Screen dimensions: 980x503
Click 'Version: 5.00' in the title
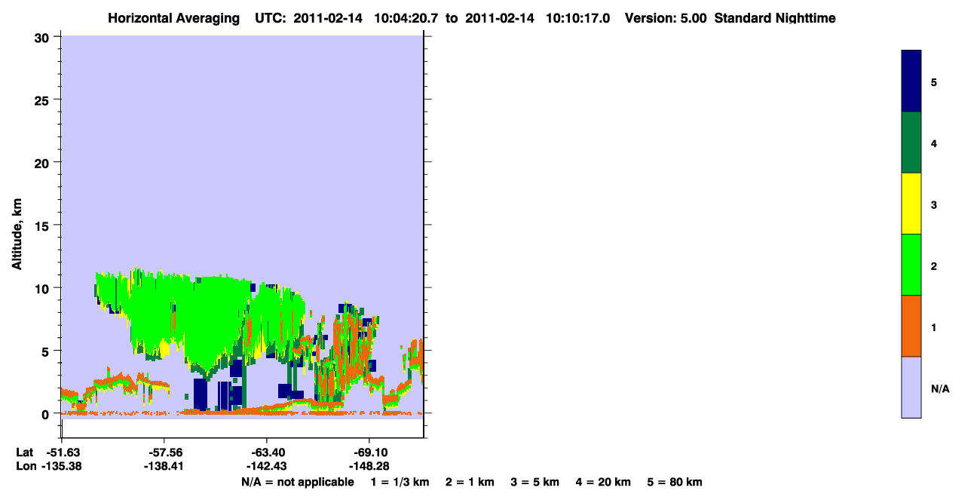point(666,18)
